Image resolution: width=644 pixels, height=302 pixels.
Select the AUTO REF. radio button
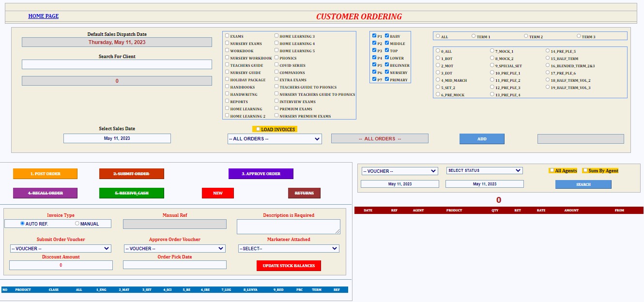[x=22, y=224]
